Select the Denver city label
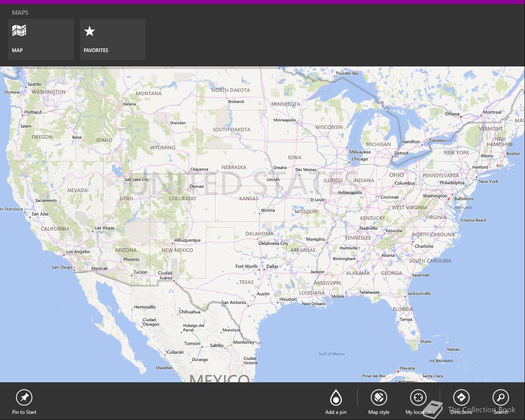The width and height of the screenshot is (525, 420). [x=197, y=186]
